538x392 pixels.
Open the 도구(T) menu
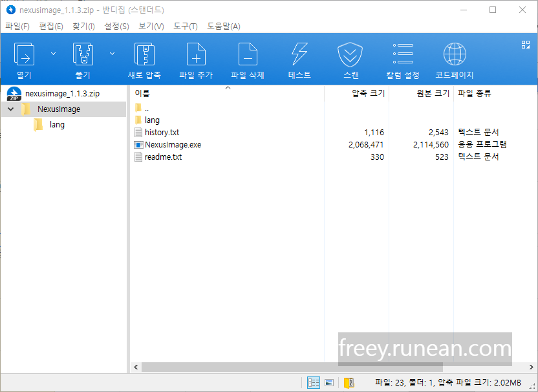coord(186,26)
